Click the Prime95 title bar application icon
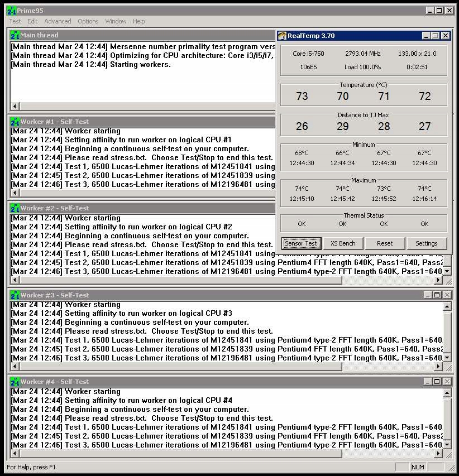 pyautogui.click(x=11, y=11)
